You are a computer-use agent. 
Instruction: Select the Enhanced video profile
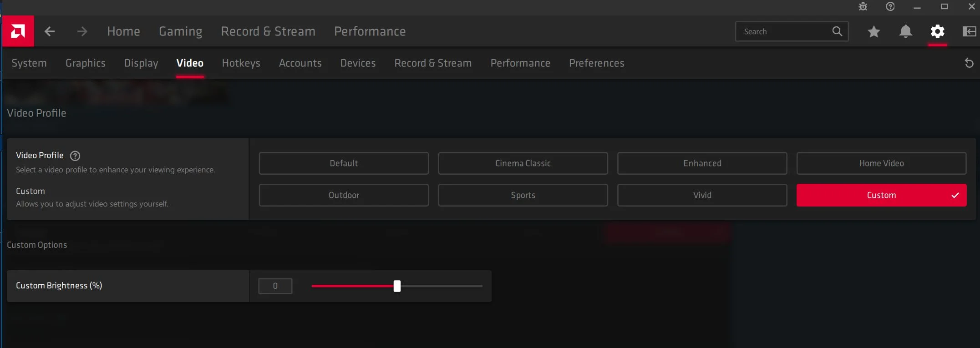pyautogui.click(x=702, y=163)
